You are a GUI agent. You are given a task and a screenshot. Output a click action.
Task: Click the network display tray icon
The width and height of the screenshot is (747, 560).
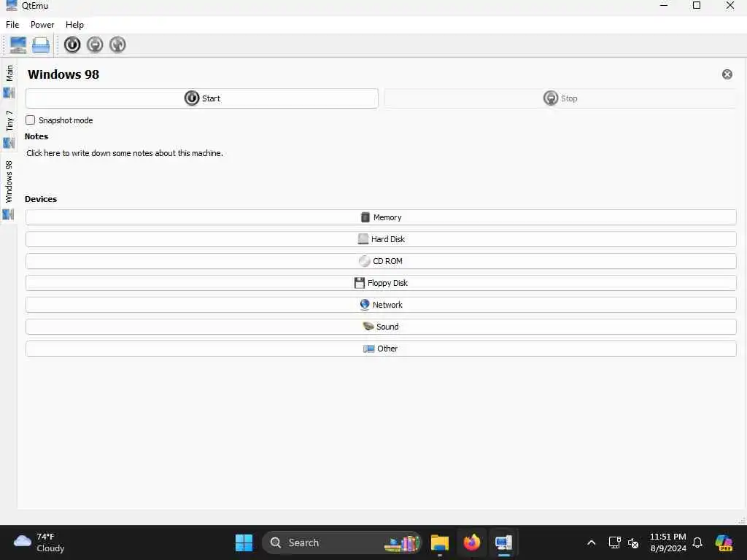(614, 542)
